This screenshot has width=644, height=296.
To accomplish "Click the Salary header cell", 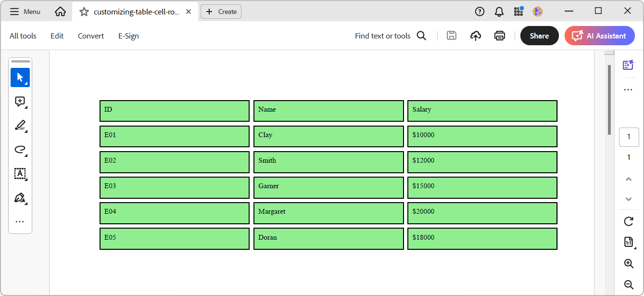I will click(x=482, y=111).
